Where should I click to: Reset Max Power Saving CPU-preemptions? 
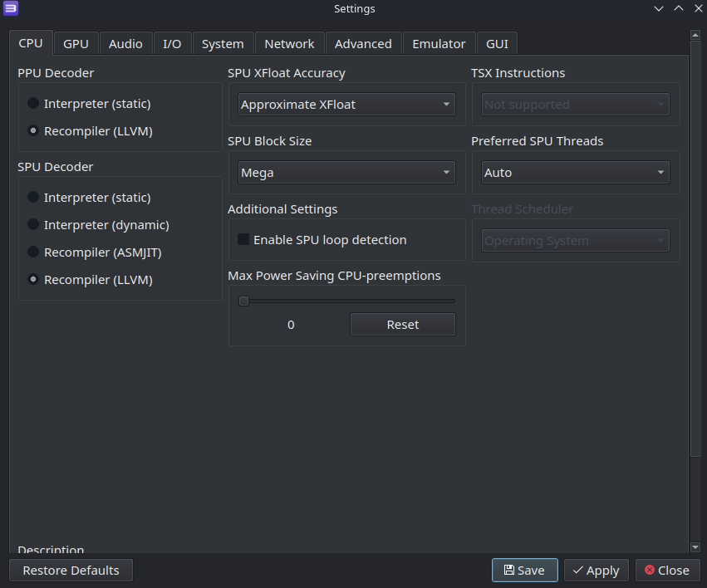coord(403,325)
